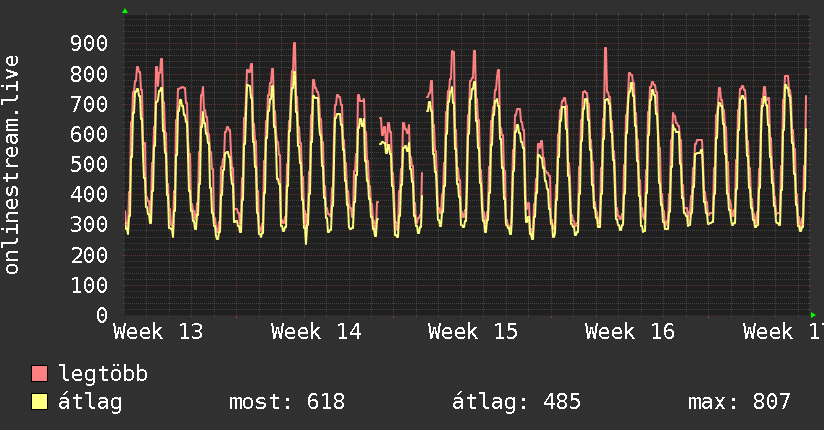
Task: Click the 700 y-axis tick label
Action: tap(89, 104)
